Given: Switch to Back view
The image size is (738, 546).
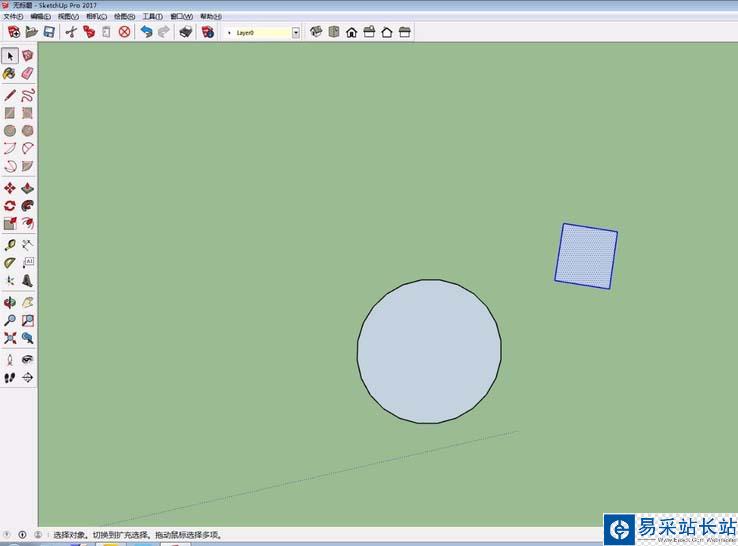Looking at the screenshot, I should coord(387,32).
